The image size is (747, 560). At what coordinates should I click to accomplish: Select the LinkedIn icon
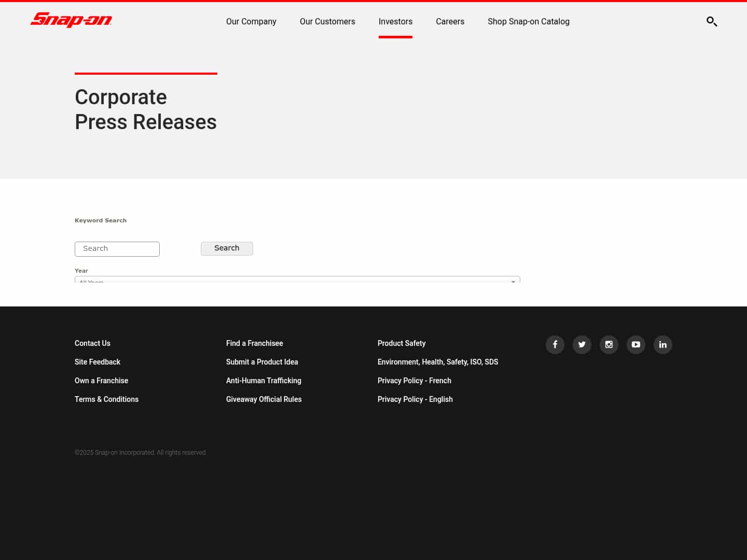(x=663, y=345)
